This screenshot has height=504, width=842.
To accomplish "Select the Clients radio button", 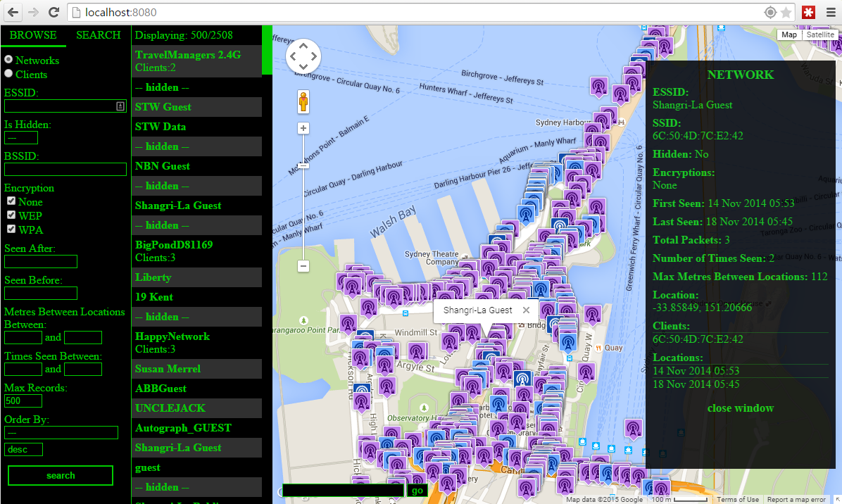I will pyautogui.click(x=8, y=73).
